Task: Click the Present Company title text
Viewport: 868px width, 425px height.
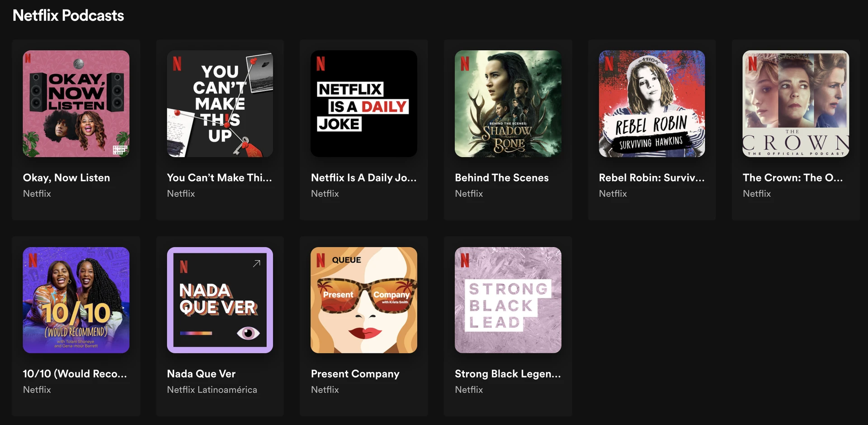Action: [355, 374]
